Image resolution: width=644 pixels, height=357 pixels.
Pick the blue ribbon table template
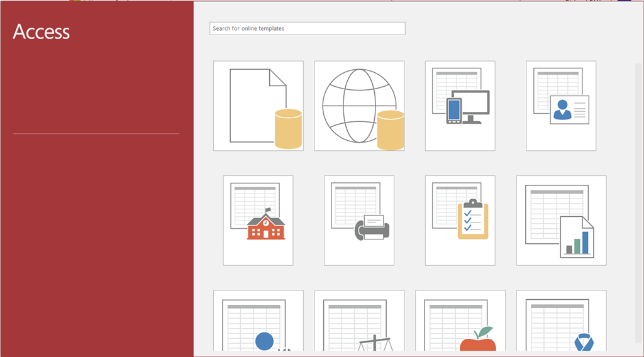pyautogui.click(x=562, y=321)
